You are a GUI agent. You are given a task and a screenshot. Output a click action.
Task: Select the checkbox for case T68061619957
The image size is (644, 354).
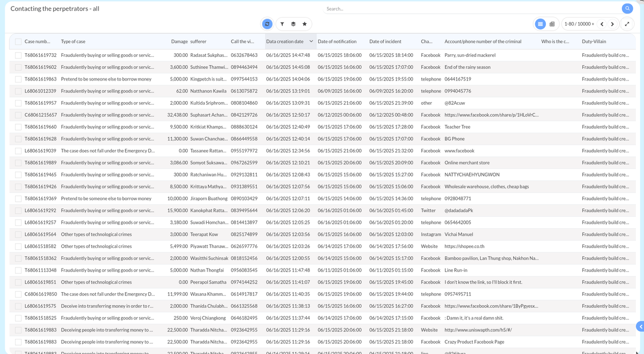click(18, 103)
